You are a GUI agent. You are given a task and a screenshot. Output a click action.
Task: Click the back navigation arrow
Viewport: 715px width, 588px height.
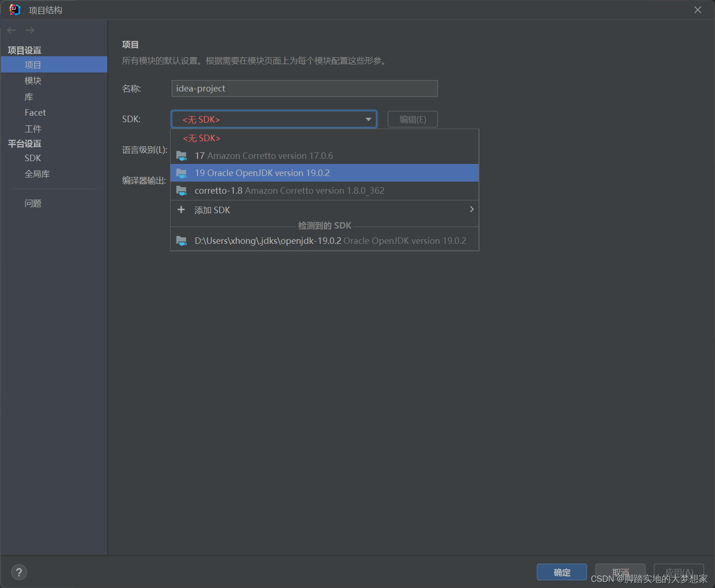coord(12,30)
